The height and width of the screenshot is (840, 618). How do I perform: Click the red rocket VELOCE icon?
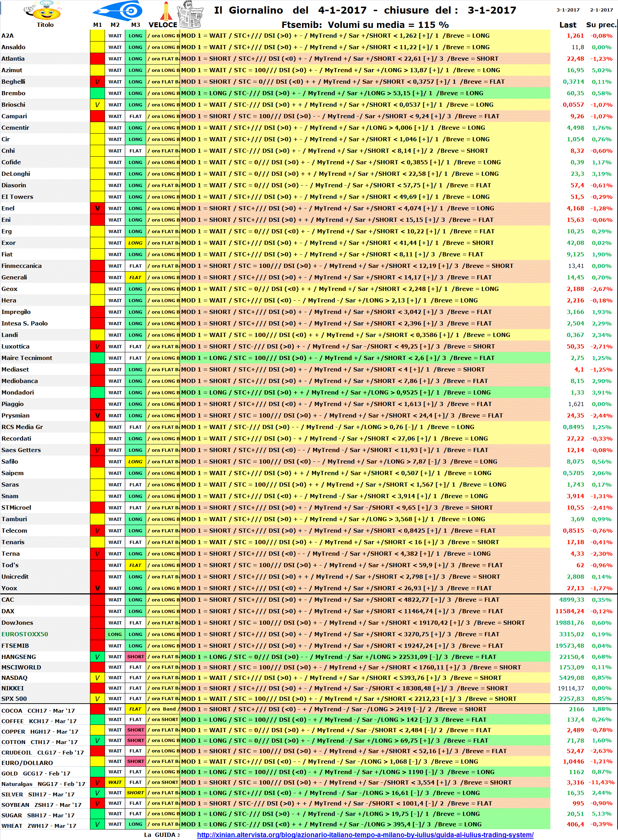pos(165,10)
